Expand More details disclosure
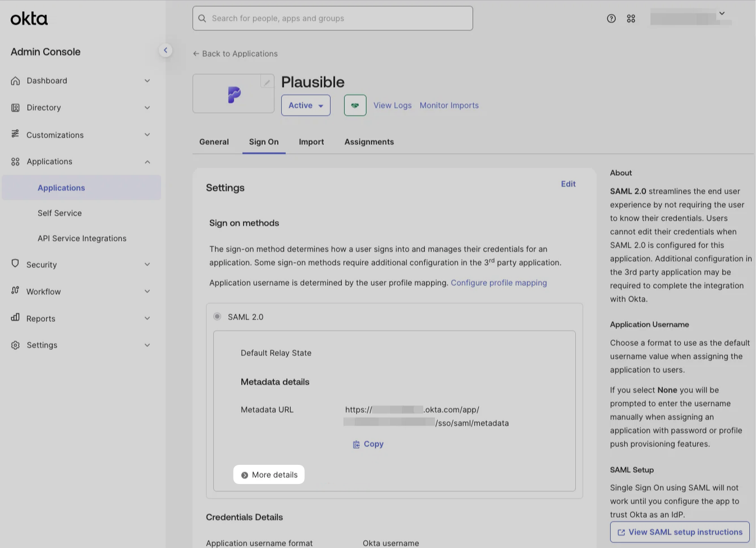Image resolution: width=756 pixels, height=548 pixels. 269,475
